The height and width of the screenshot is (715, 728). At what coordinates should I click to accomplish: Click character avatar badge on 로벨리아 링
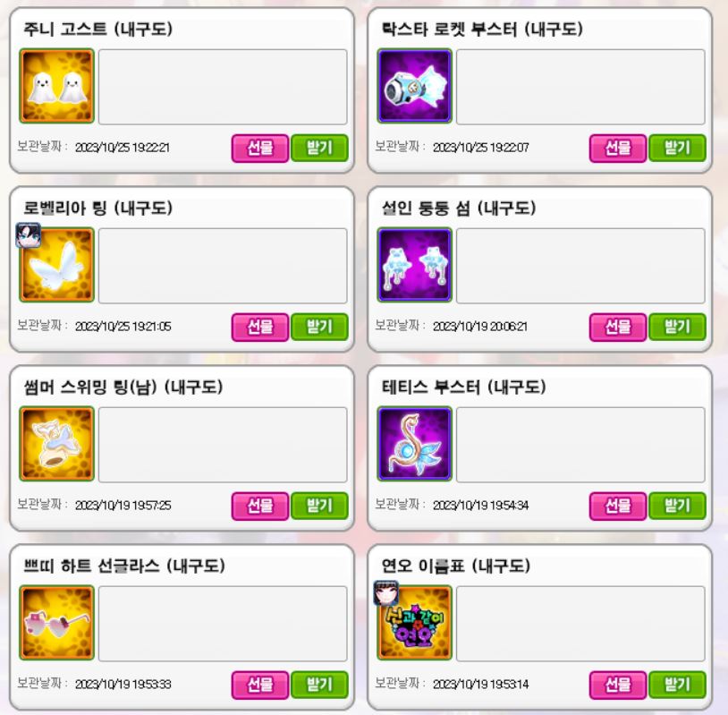coord(29,235)
